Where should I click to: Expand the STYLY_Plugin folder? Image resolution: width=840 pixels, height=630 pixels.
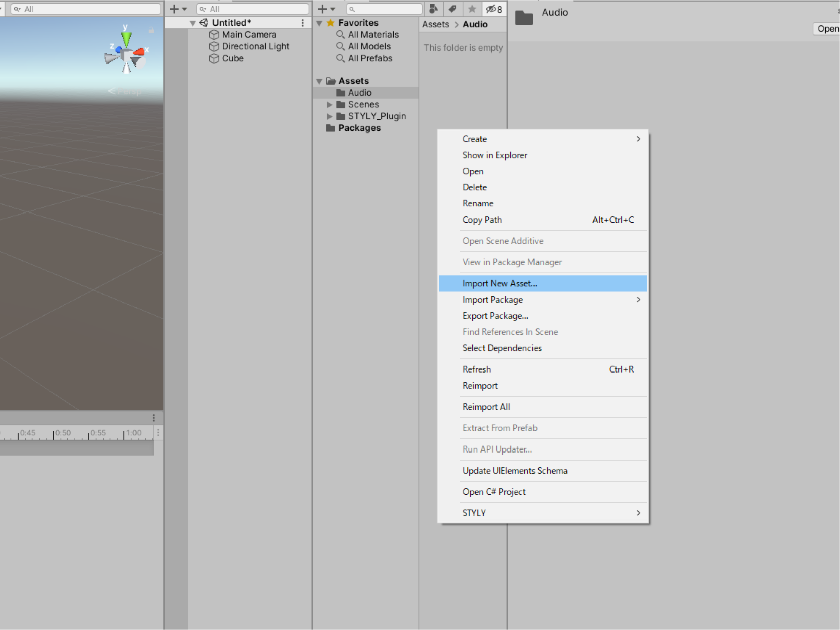[329, 116]
